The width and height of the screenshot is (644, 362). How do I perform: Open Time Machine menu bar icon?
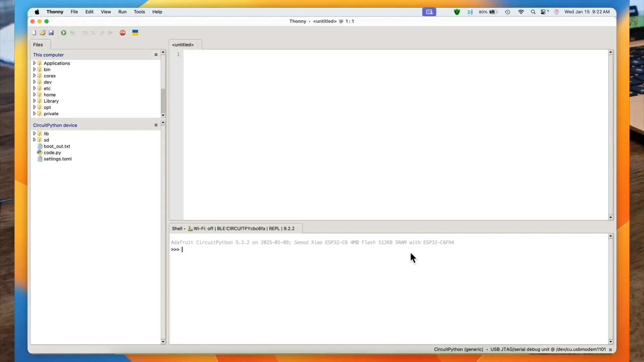coord(507,12)
